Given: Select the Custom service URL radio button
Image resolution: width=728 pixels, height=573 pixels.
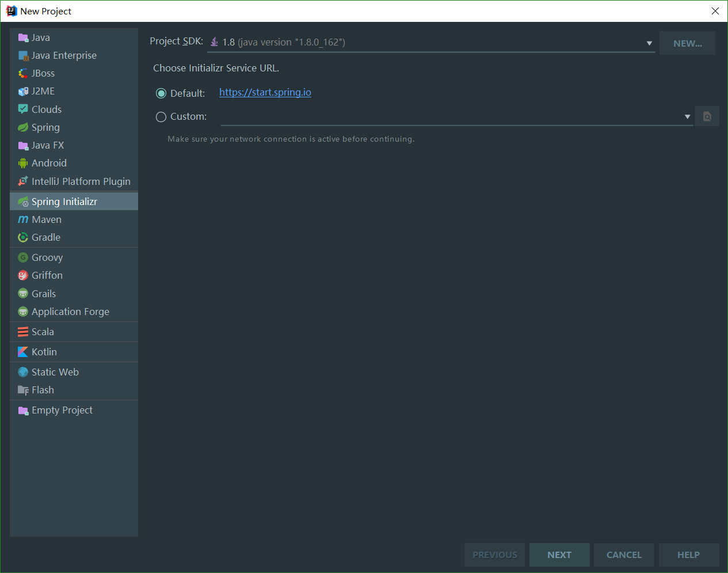Looking at the screenshot, I should (x=161, y=117).
